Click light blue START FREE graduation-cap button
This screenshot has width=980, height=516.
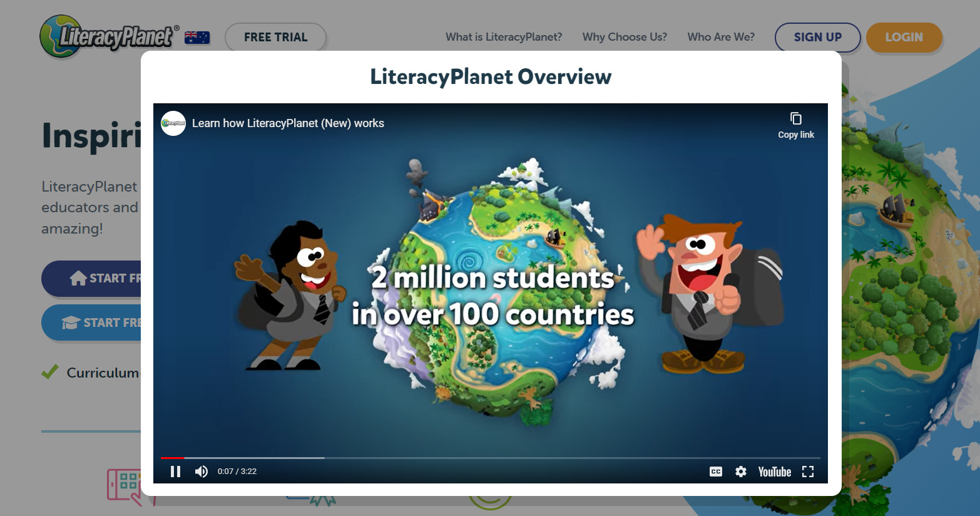(91, 323)
